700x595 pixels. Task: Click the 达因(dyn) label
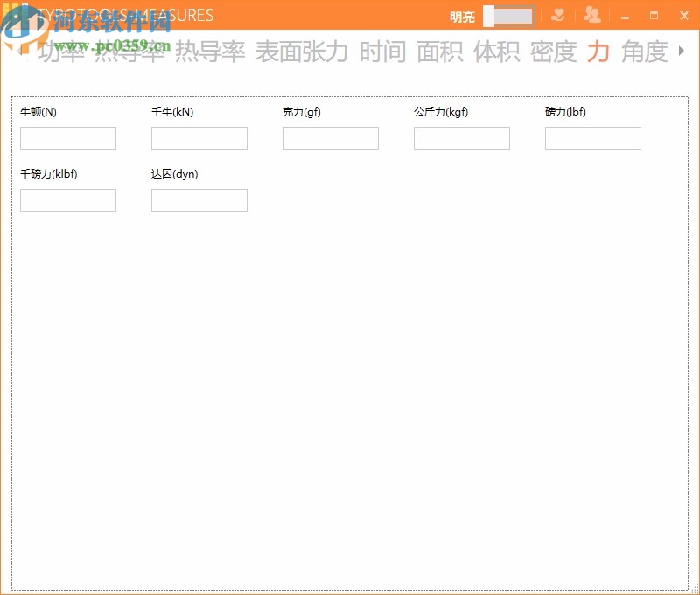point(174,173)
